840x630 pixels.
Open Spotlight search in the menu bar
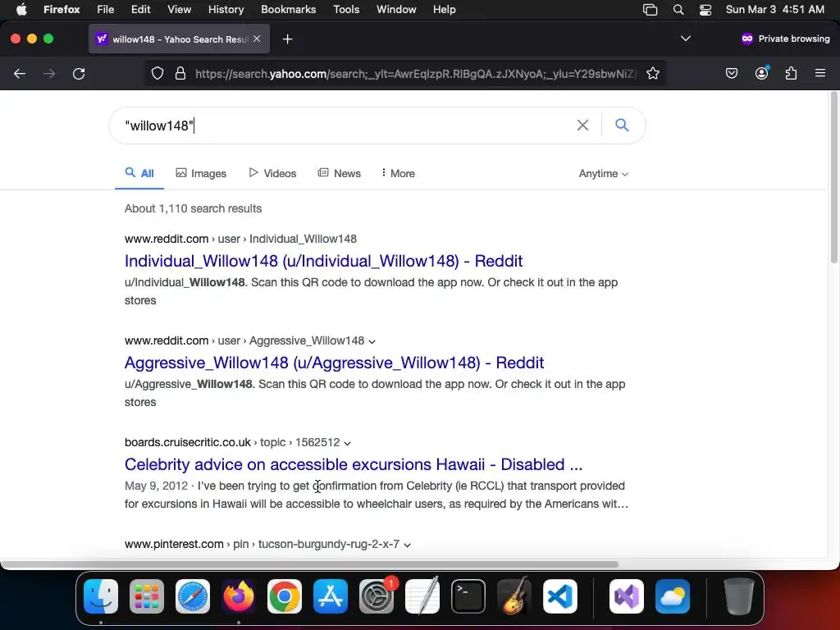coord(678,10)
